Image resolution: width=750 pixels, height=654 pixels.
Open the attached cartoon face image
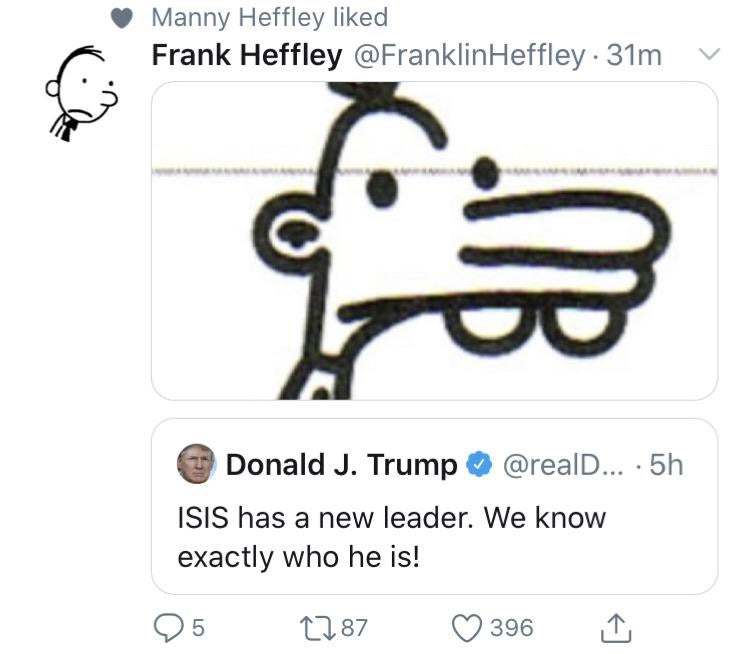pyautogui.click(x=433, y=240)
